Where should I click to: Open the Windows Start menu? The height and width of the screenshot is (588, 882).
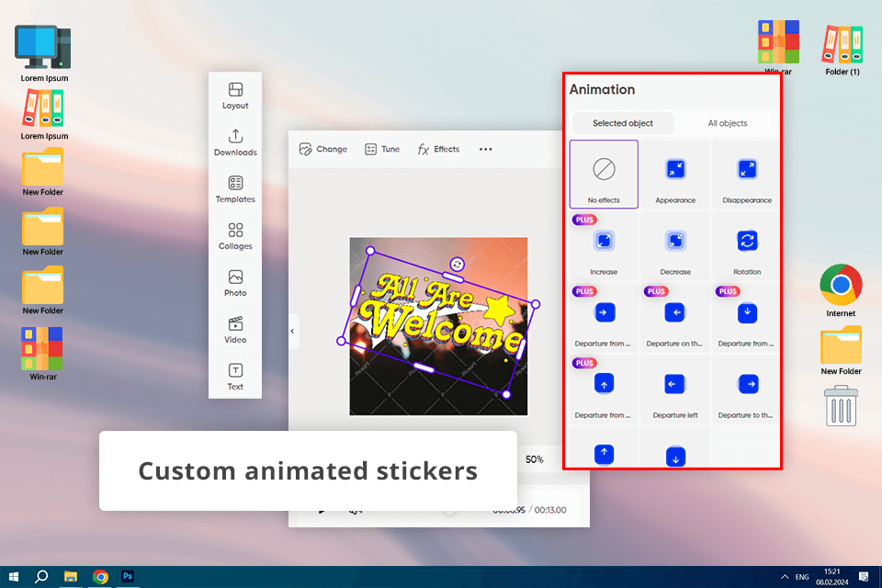[14, 577]
